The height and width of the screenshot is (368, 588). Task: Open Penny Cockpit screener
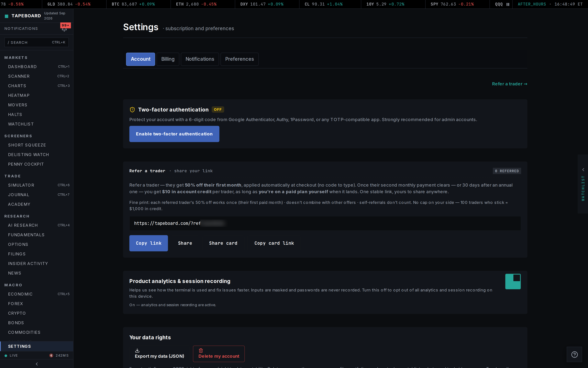click(37, 164)
